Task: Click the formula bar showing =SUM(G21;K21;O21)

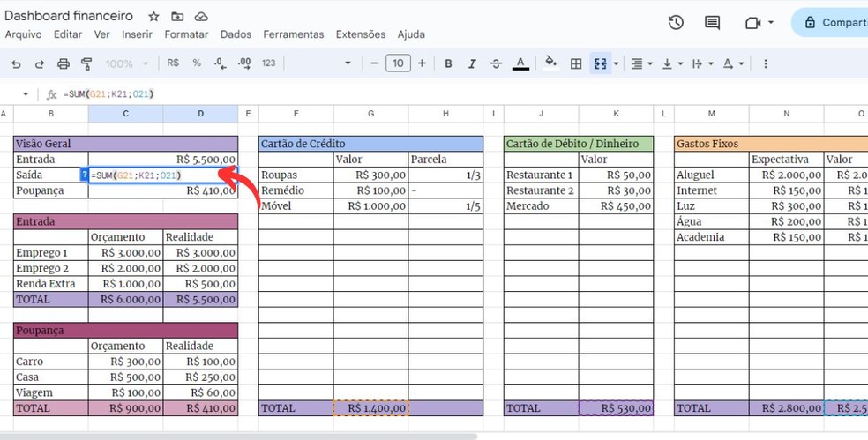Action: (x=108, y=94)
